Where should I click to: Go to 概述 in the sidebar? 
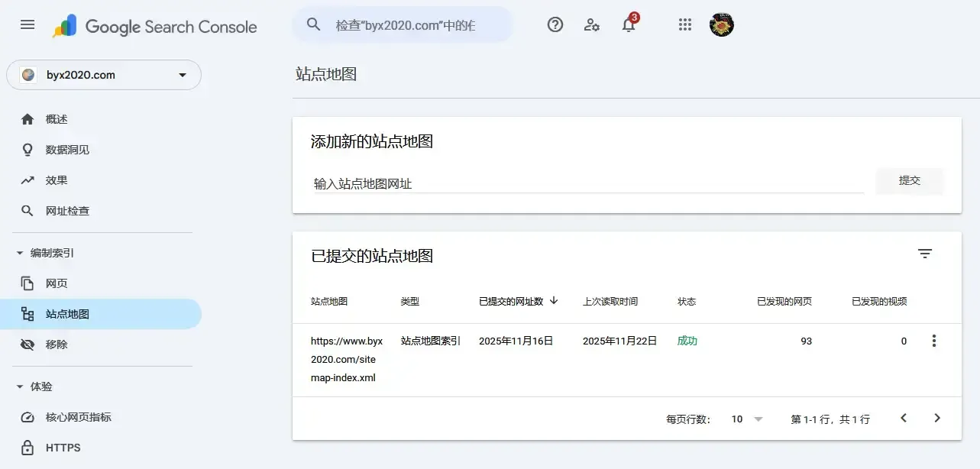[x=57, y=119]
